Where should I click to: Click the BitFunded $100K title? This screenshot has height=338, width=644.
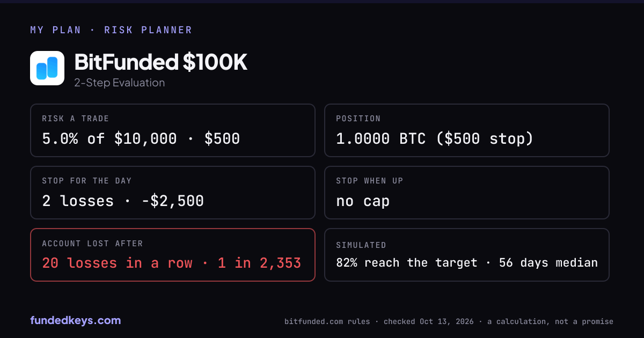pos(161,63)
